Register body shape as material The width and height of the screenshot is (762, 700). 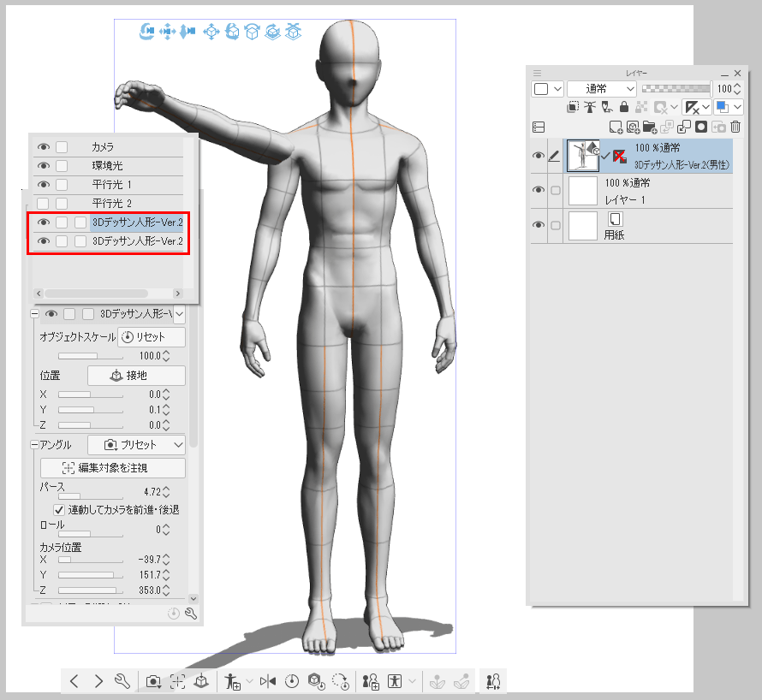(x=372, y=681)
